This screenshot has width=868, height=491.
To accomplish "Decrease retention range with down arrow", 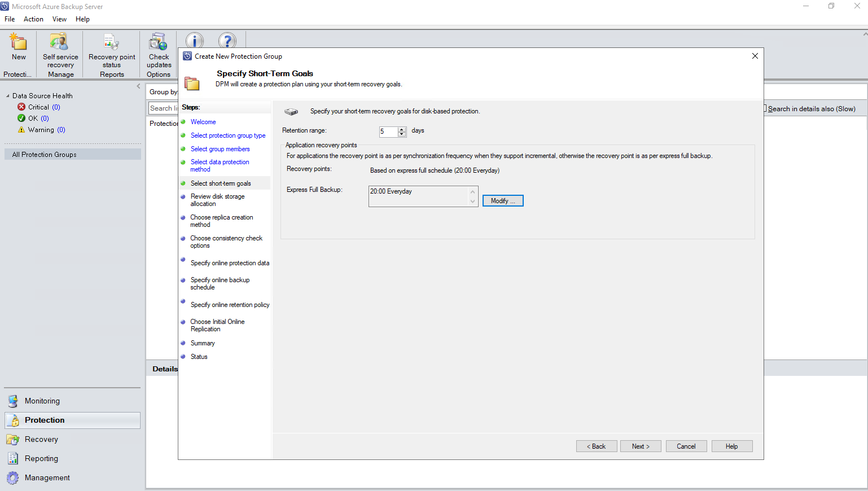I will click(x=402, y=134).
